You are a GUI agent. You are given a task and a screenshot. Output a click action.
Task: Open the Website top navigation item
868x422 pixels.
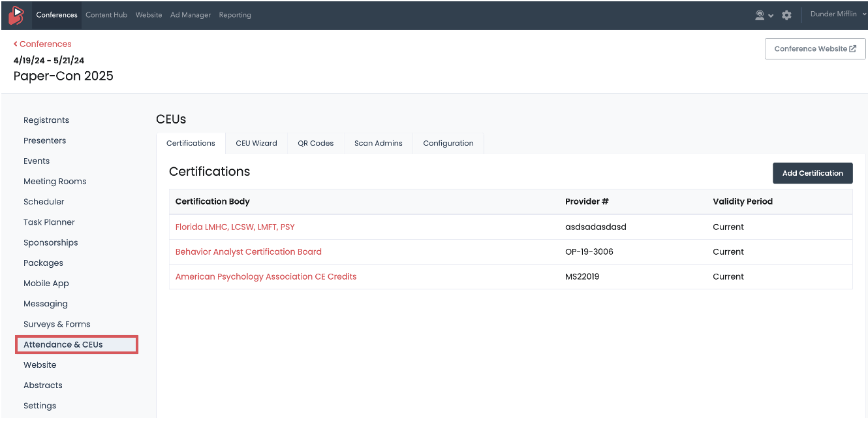pyautogui.click(x=149, y=15)
